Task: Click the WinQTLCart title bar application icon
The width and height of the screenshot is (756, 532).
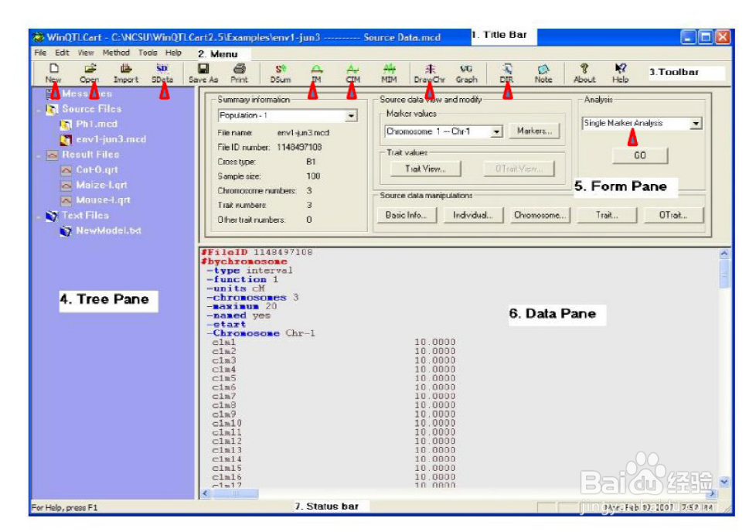Action: coord(39,37)
